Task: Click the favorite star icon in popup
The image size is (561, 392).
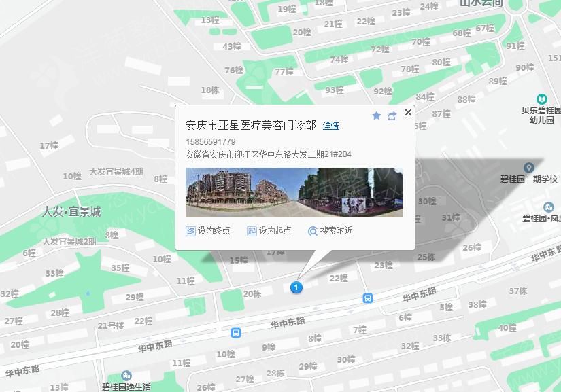Action: click(x=377, y=115)
